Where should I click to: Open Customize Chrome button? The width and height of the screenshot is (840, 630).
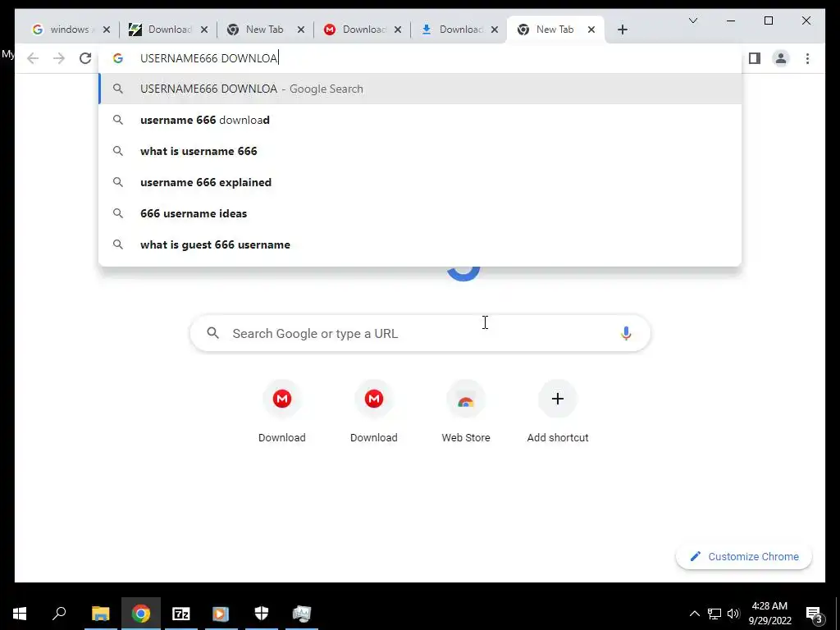click(743, 557)
